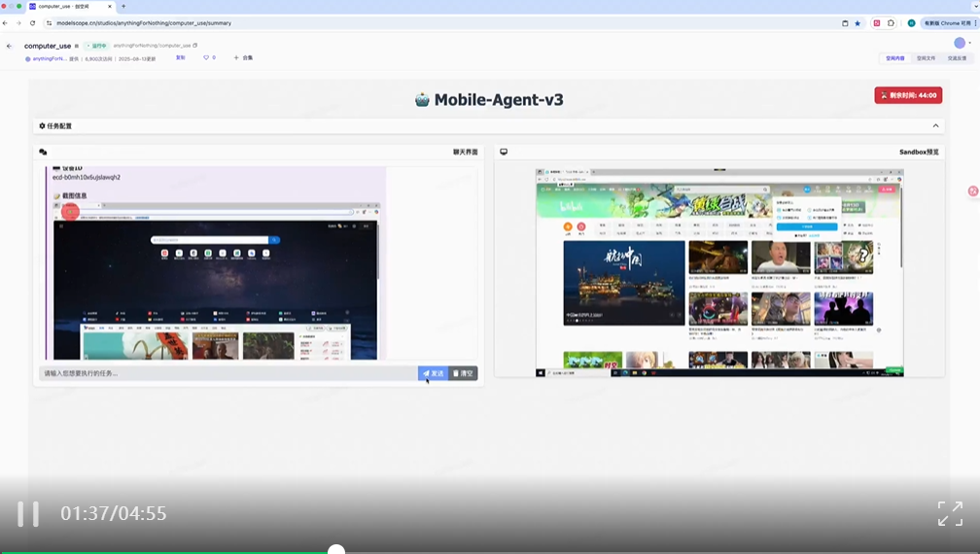
Task: Click the red remaining time 44:00 badge
Action: point(908,95)
